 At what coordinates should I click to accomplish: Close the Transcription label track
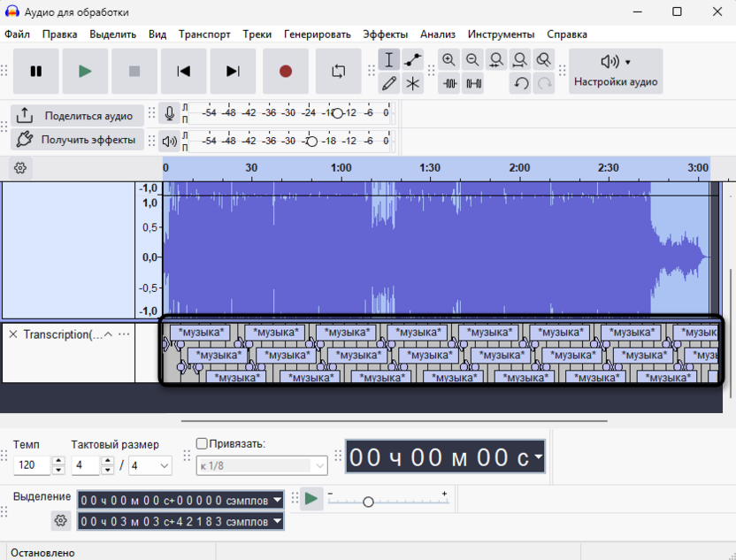pyautogui.click(x=13, y=334)
